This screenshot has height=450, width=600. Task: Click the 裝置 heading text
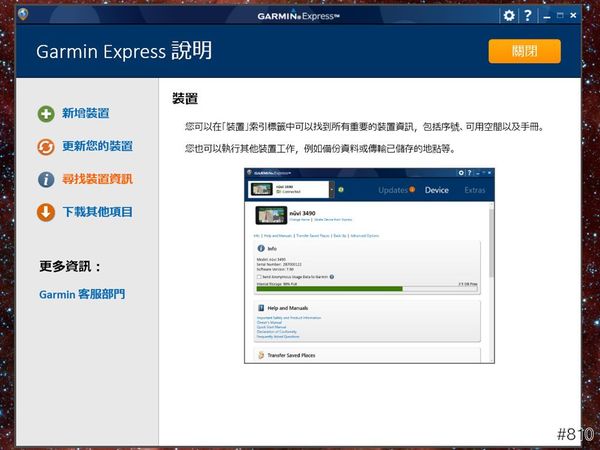185,99
